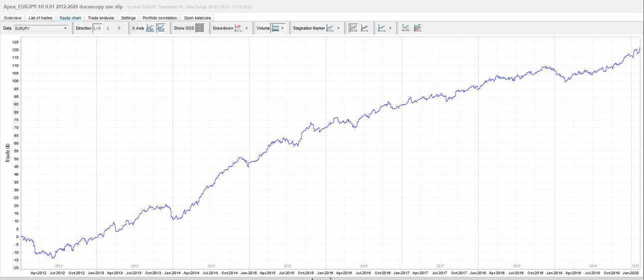
Task: Click the Volume auto icon
Action: [275, 28]
